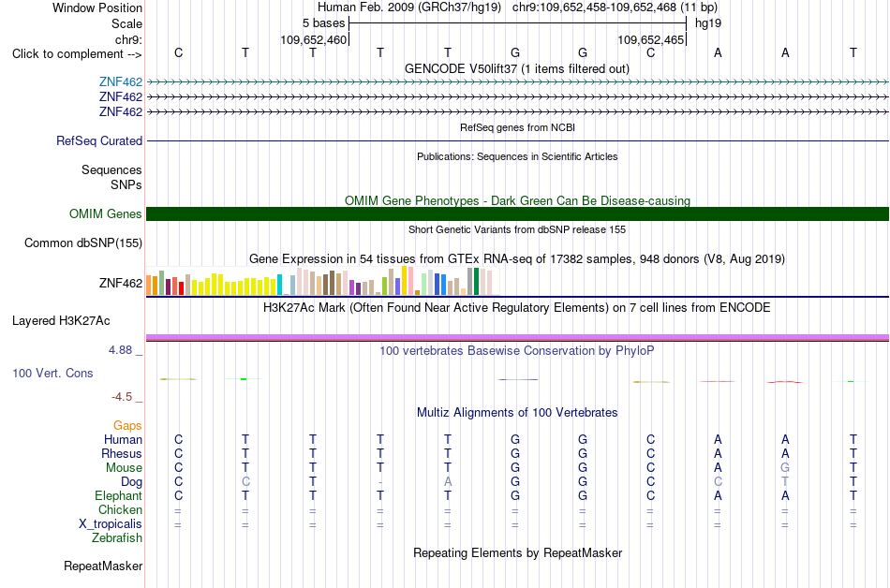Click the 'hg19' label beside scale bar
Image resolution: width=890 pixels, height=588 pixels.
708,23
